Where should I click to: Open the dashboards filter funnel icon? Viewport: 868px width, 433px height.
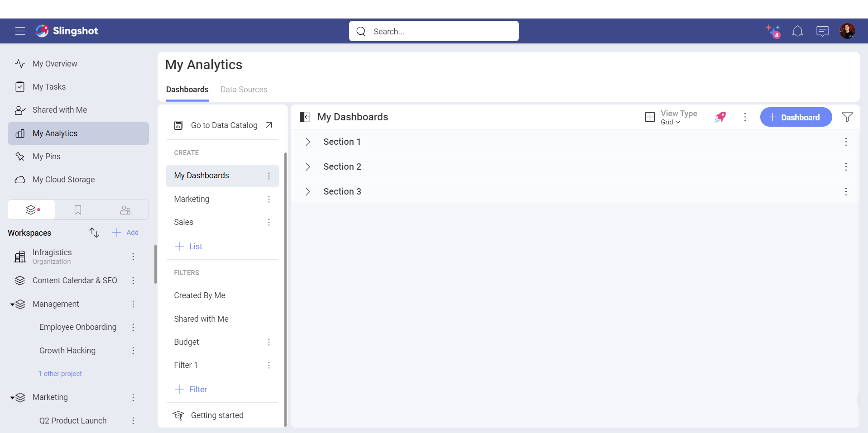(x=847, y=117)
